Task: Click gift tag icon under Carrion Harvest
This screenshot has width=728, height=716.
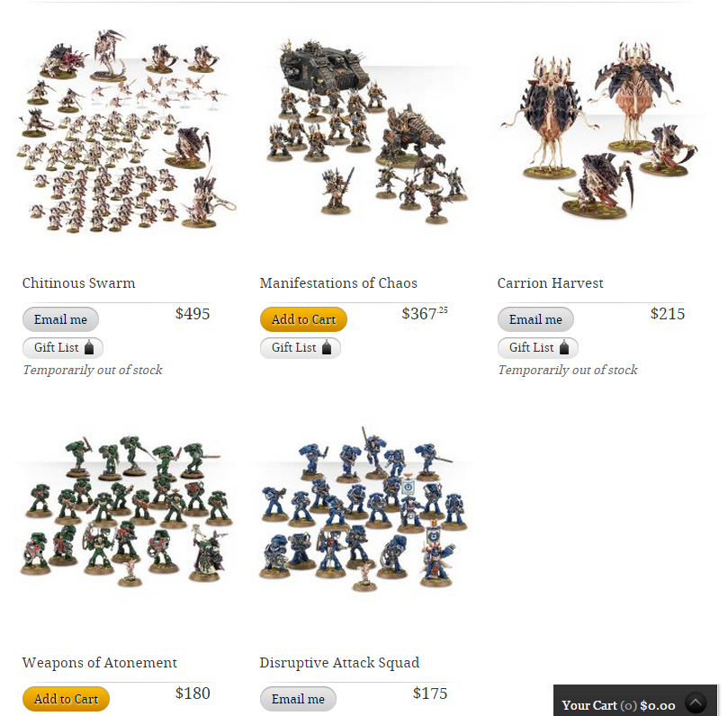Action: (x=564, y=347)
